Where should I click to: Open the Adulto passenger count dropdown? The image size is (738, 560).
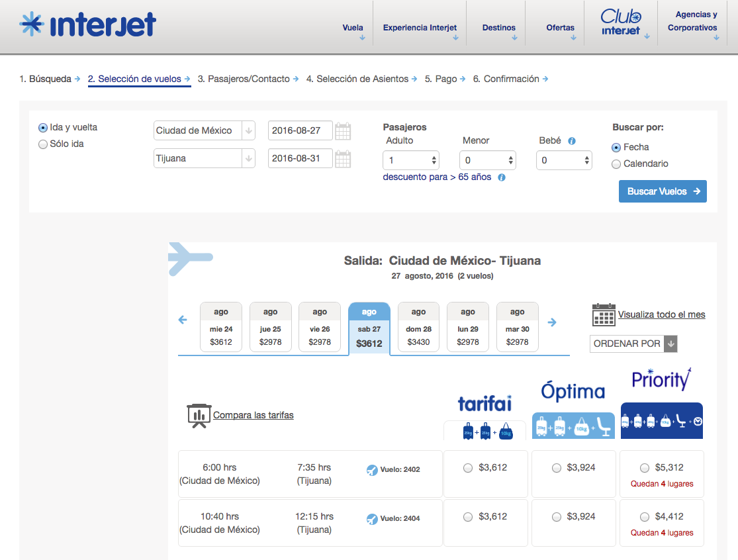click(410, 160)
